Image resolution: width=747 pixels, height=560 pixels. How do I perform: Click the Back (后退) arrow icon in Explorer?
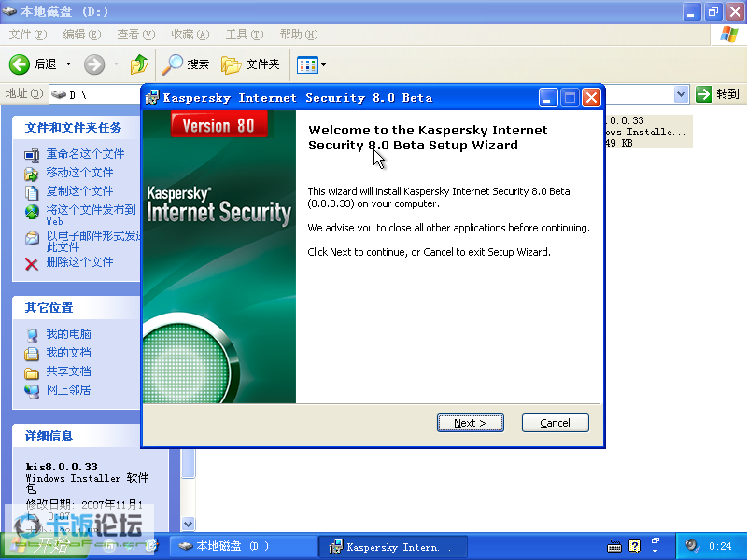pyautogui.click(x=19, y=64)
